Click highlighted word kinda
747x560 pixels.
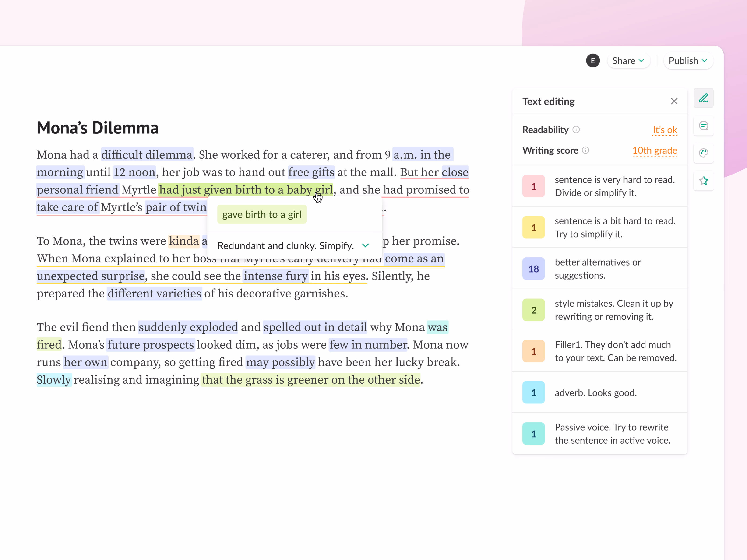[184, 241]
